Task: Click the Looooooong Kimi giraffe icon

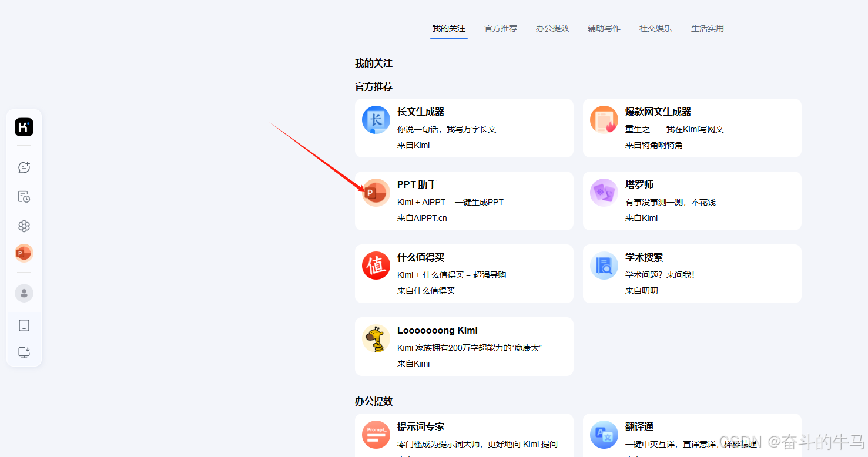Action: point(376,338)
